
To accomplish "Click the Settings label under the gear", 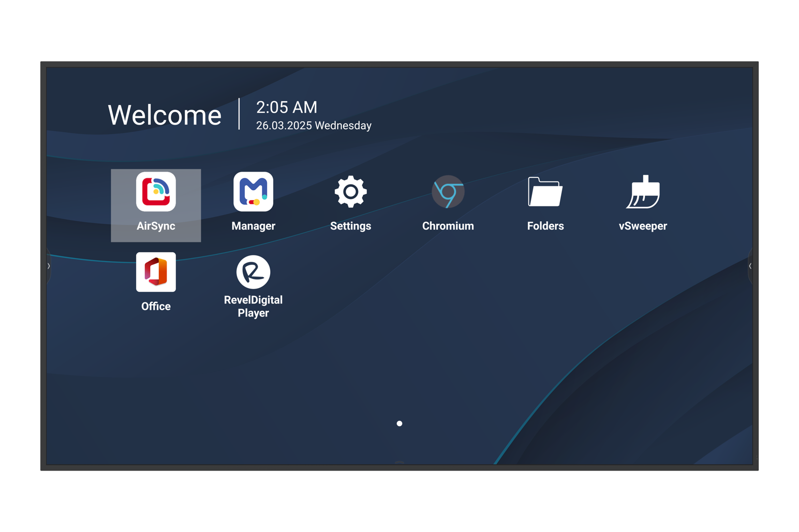I will pyautogui.click(x=350, y=226).
